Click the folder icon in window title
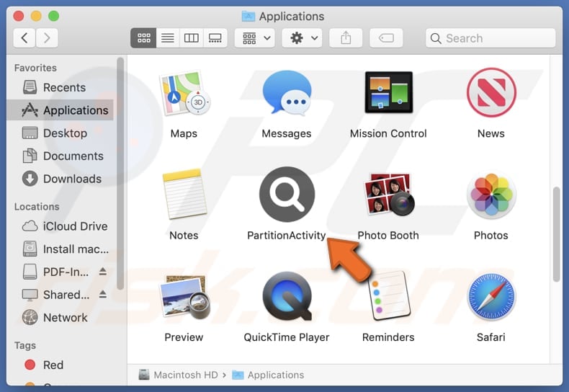 (x=248, y=17)
